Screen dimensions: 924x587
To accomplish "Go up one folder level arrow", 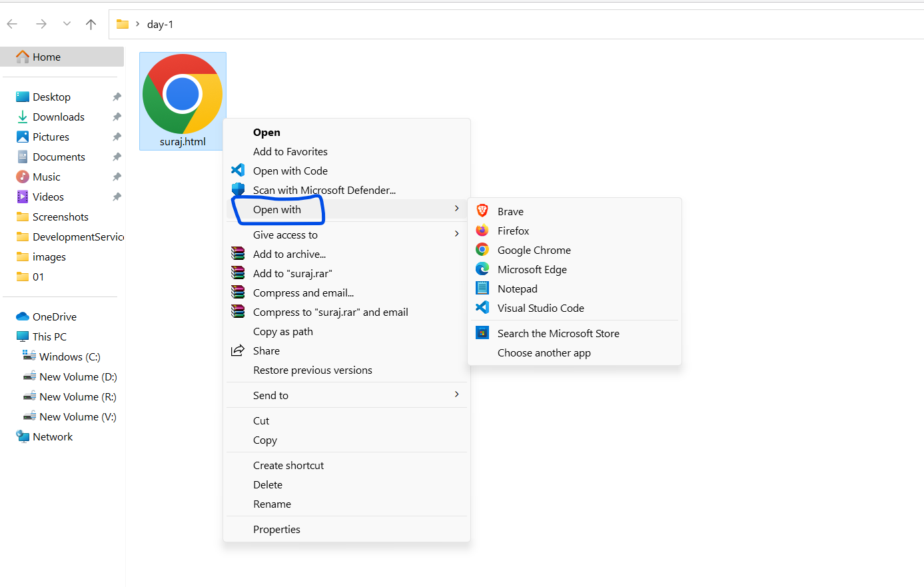I will click(x=91, y=24).
